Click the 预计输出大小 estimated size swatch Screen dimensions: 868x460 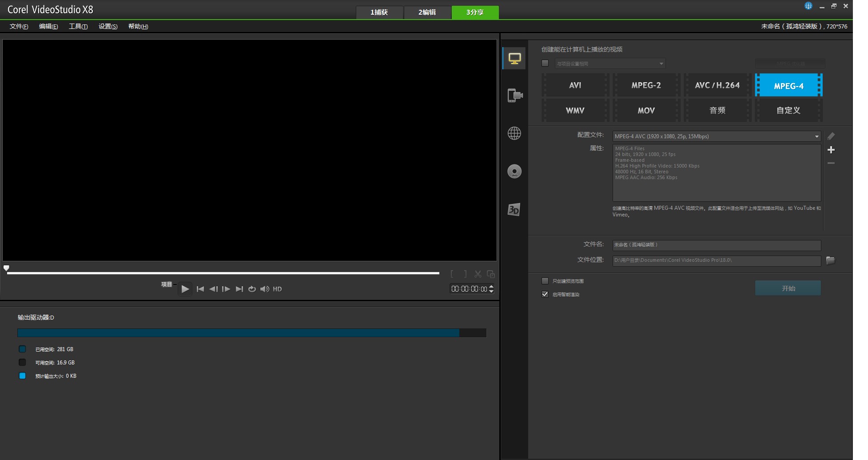coord(22,376)
